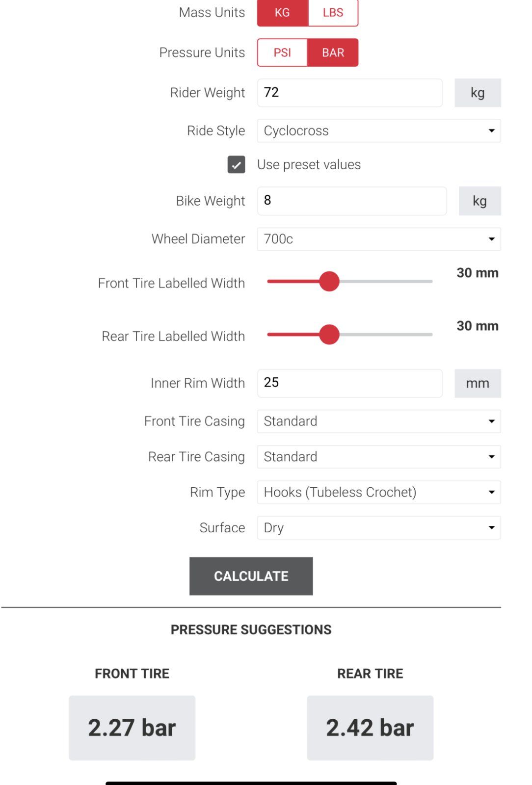Click the kg unit label beside Rider Weight

478,93
